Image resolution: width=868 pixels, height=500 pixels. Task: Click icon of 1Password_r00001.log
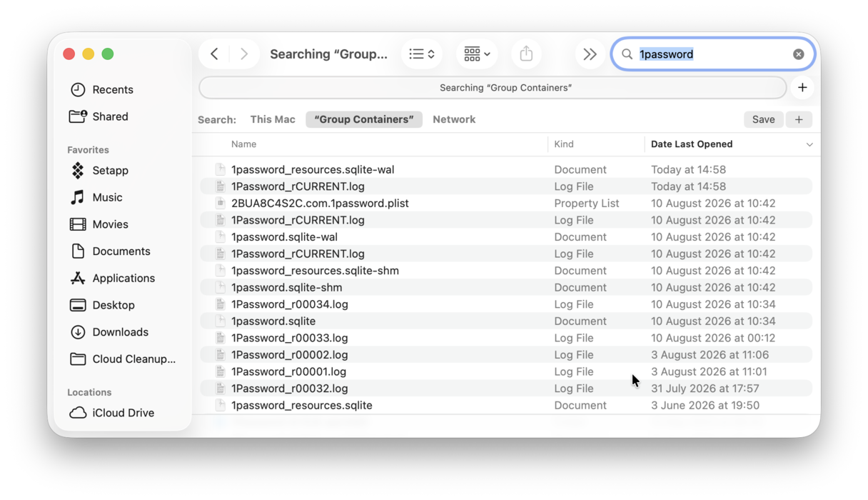coord(220,372)
